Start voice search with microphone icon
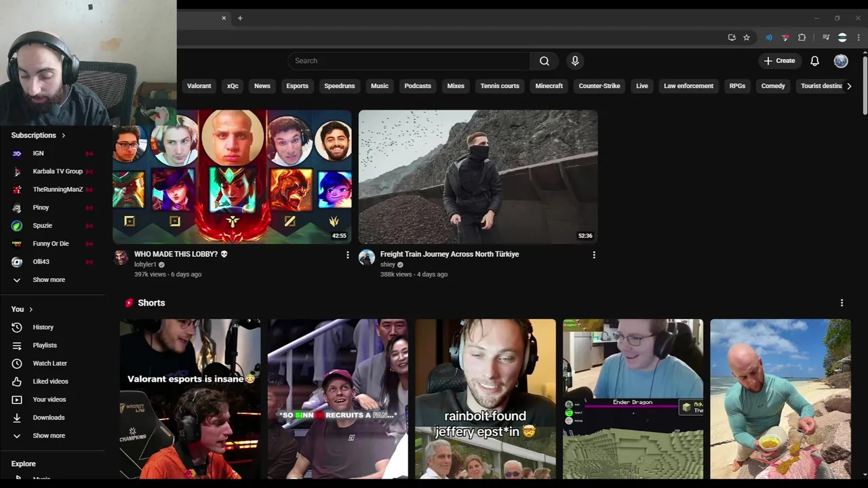Image resolution: width=868 pixels, height=488 pixels. (575, 61)
